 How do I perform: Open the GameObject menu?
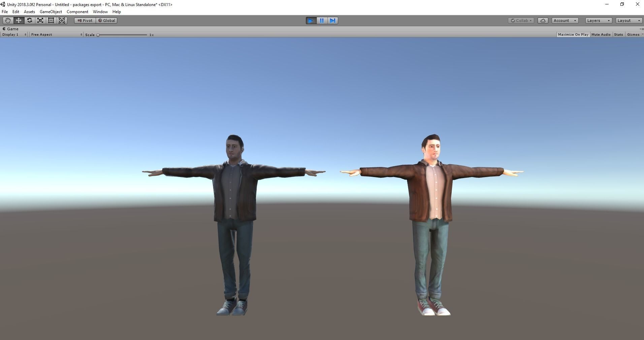[51, 11]
